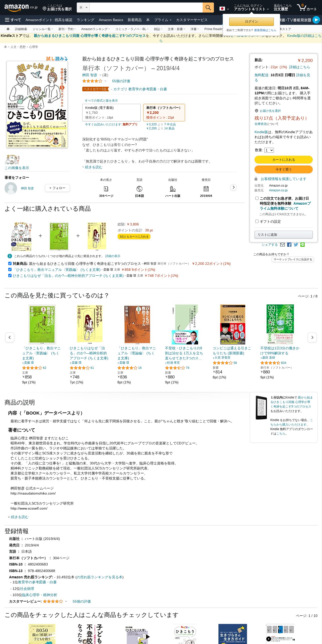
Task: Open ランキング in the navigation bar
Action: tap(86, 20)
